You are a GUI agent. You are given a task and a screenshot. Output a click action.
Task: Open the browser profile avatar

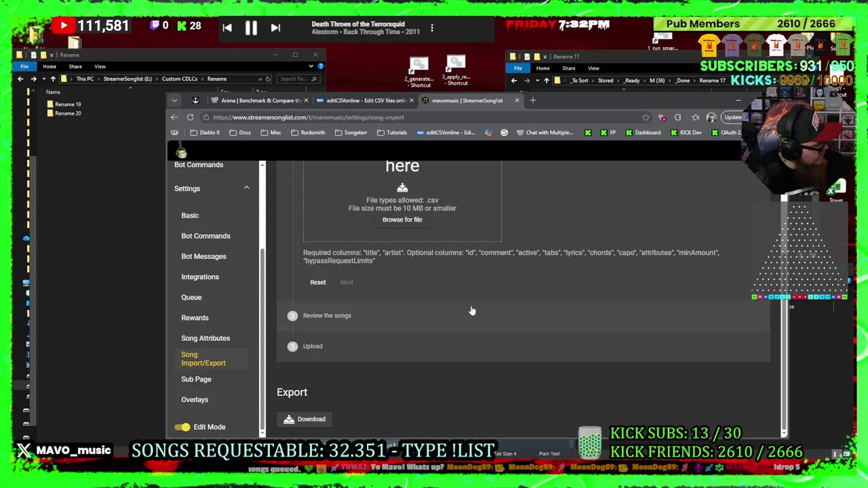pyautogui.click(x=711, y=117)
